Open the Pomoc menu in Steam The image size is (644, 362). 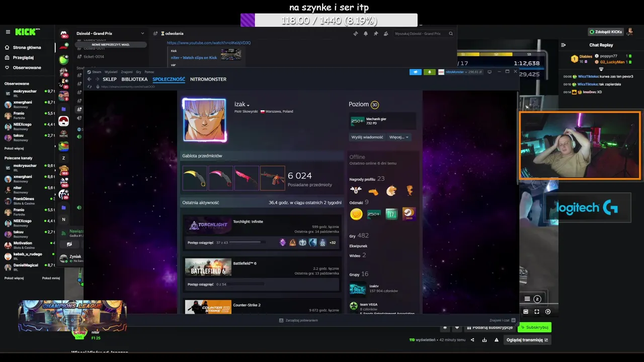tap(149, 72)
